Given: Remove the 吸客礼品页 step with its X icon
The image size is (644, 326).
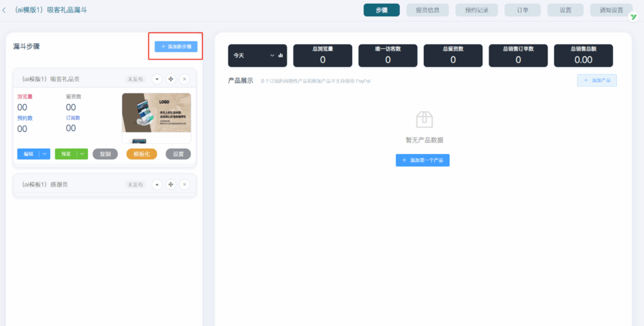Looking at the screenshot, I should coord(184,79).
